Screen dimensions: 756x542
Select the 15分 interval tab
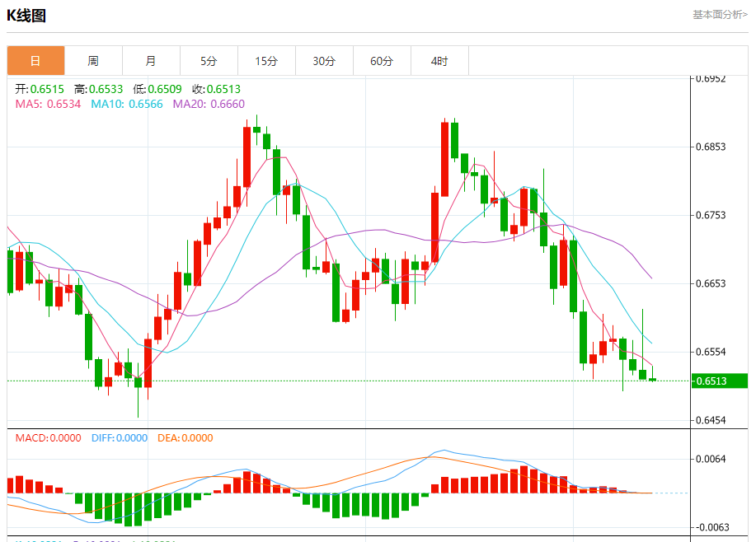click(266, 61)
